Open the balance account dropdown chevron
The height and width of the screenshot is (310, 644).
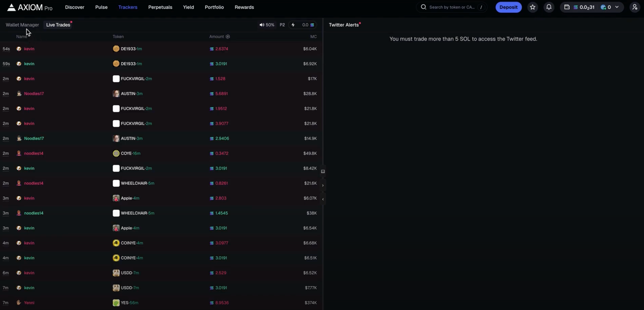click(617, 7)
